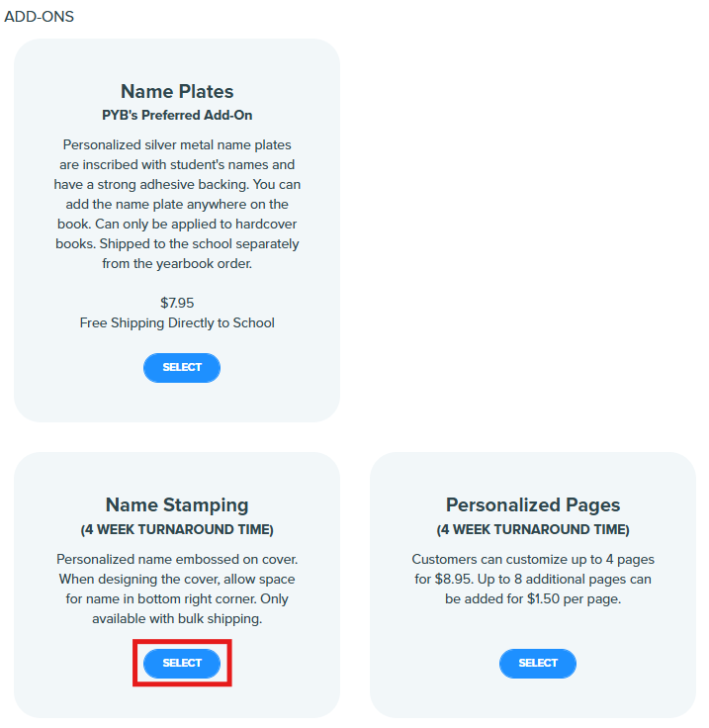
Task: Click the Name Plates card title
Action: (177, 91)
